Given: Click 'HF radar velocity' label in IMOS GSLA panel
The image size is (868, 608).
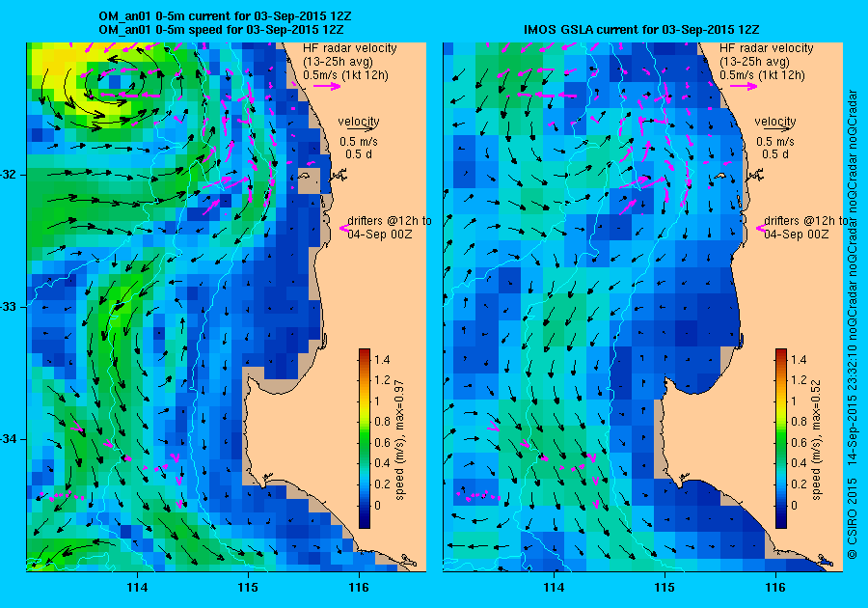Looking at the screenshot, I should click(767, 48).
